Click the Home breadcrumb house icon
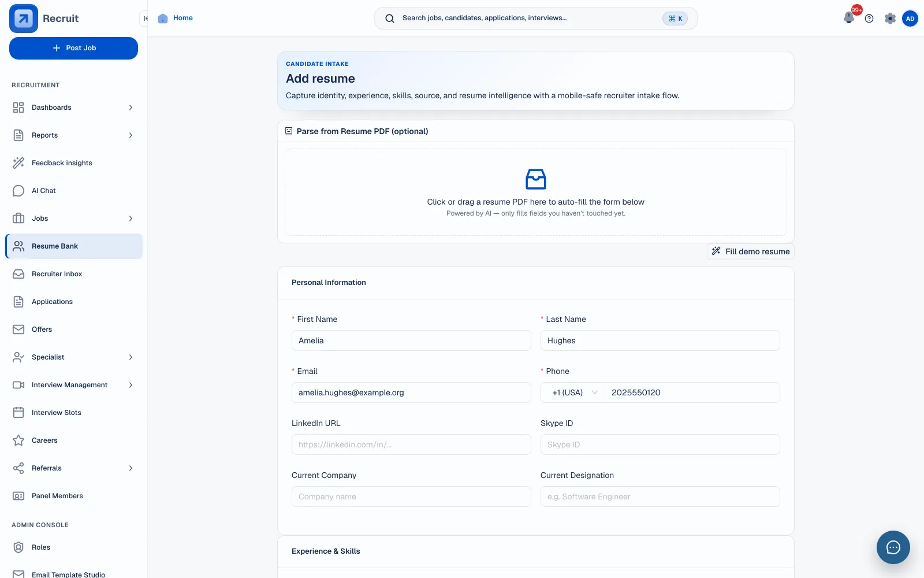924x578 pixels. [x=163, y=18]
